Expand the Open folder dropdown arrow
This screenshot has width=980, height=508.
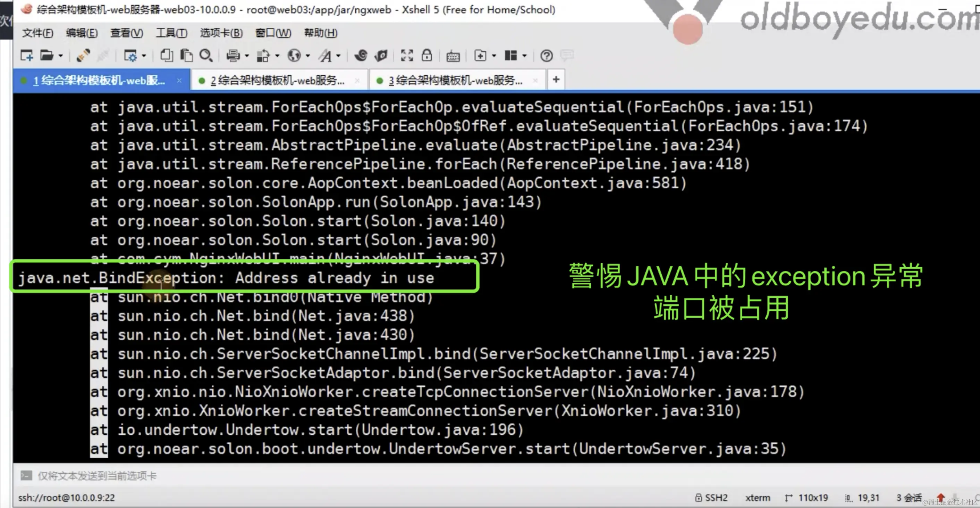click(x=60, y=56)
